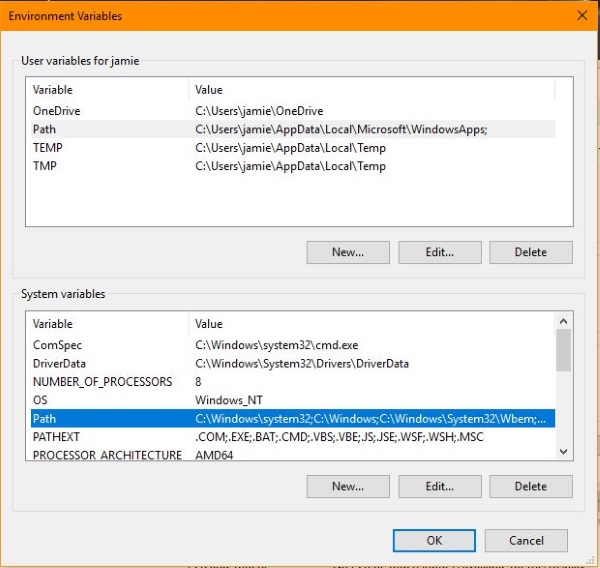This screenshot has height=568, width=600.
Task: Click Value column header in user variables
Action: point(372,90)
